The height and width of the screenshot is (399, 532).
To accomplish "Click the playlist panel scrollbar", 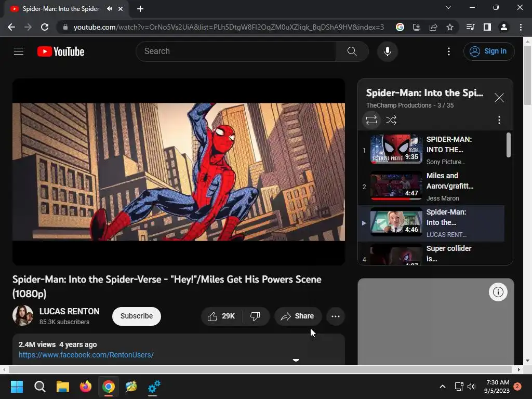I will click(x=508, y=145).
